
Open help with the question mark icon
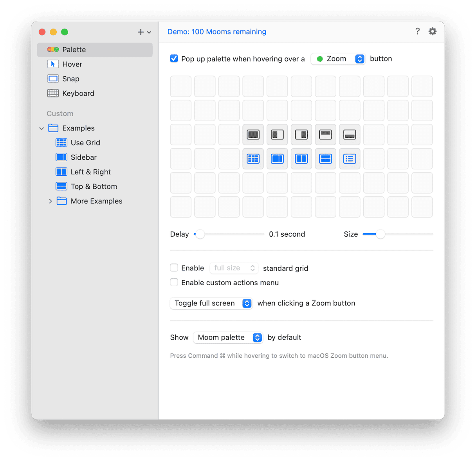[x=417, y=31]
